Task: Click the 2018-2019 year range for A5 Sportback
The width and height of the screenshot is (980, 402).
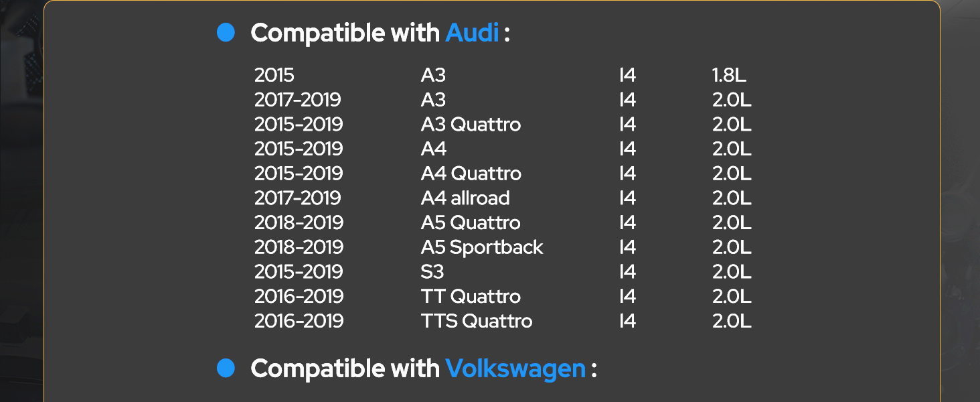Action: pyautogui.click(x=299, y=247)
